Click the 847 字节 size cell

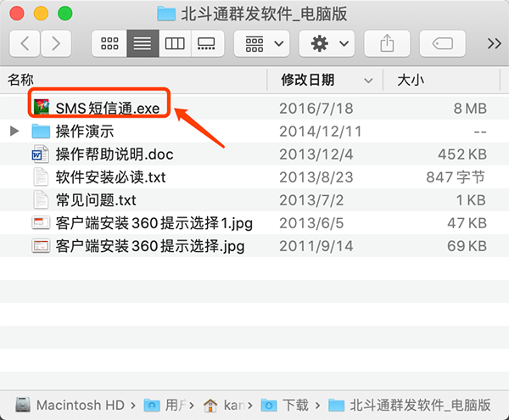pos(456,177)
